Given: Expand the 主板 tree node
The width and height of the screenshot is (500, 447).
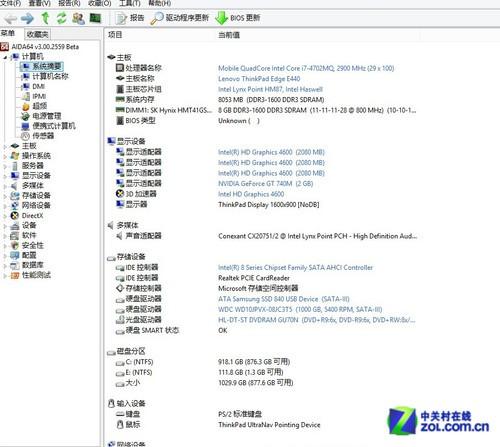Looking at the screenshot, I should click(x=5, y=146).
